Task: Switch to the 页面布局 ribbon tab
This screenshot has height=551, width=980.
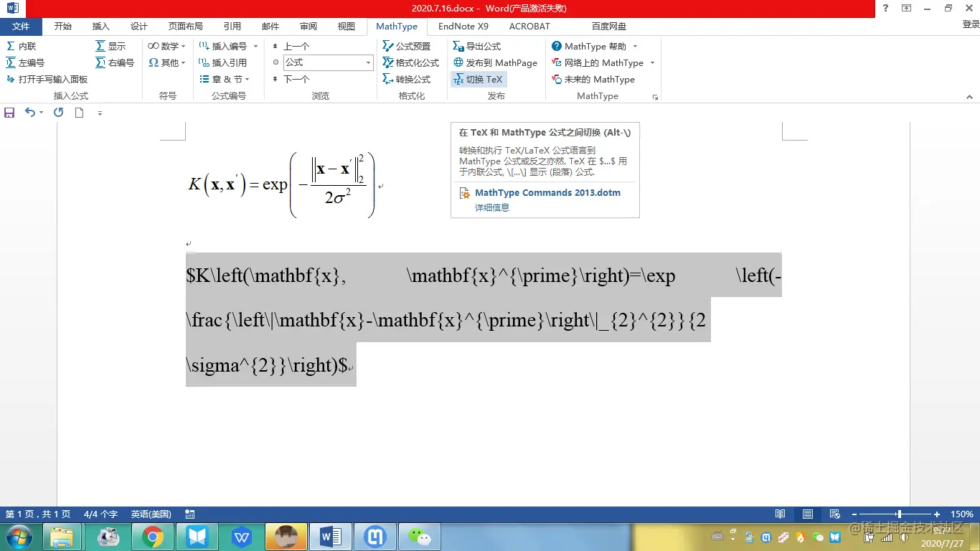Action: click(x=186, y=27)
